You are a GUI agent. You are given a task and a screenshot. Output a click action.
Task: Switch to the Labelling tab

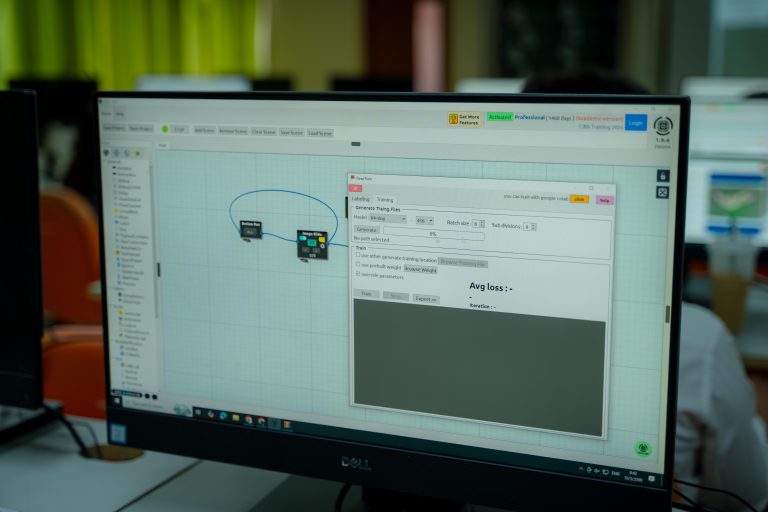[360, 199]
